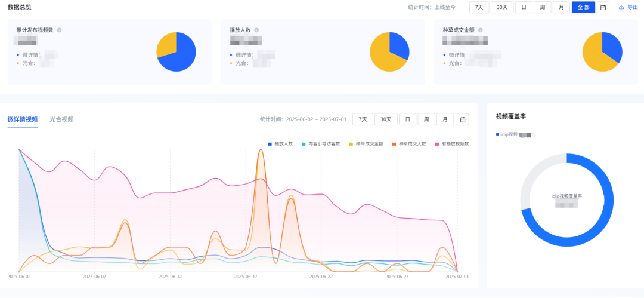Toggle the 种草成交金额 legend series
The width and height of the screenshot is (644, 298).
pyautogui.click(x=366, y=144)
